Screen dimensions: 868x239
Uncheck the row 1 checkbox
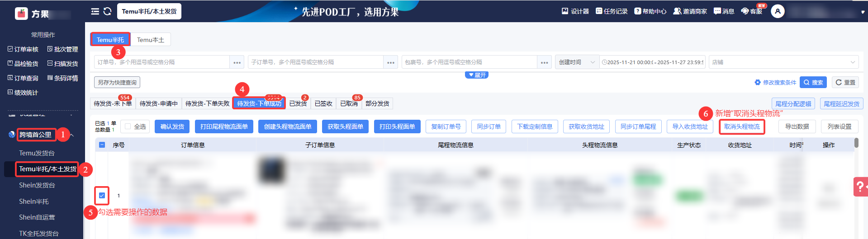102,196
